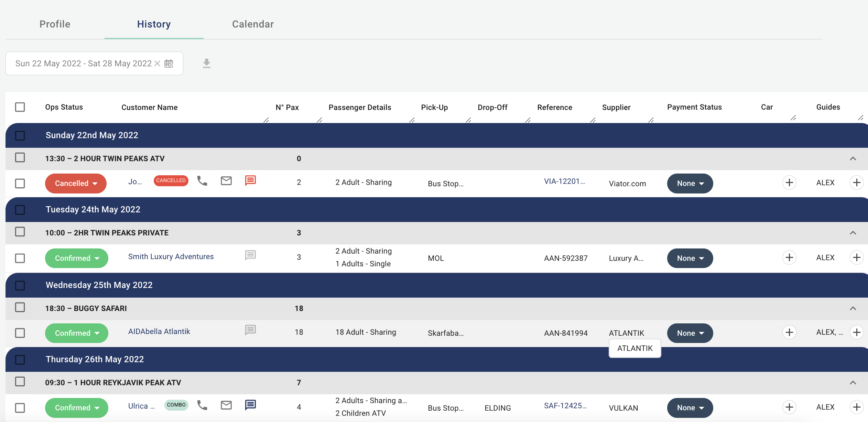
Task: Toggle the select-all header checkbox
Action: pos(20,107)
